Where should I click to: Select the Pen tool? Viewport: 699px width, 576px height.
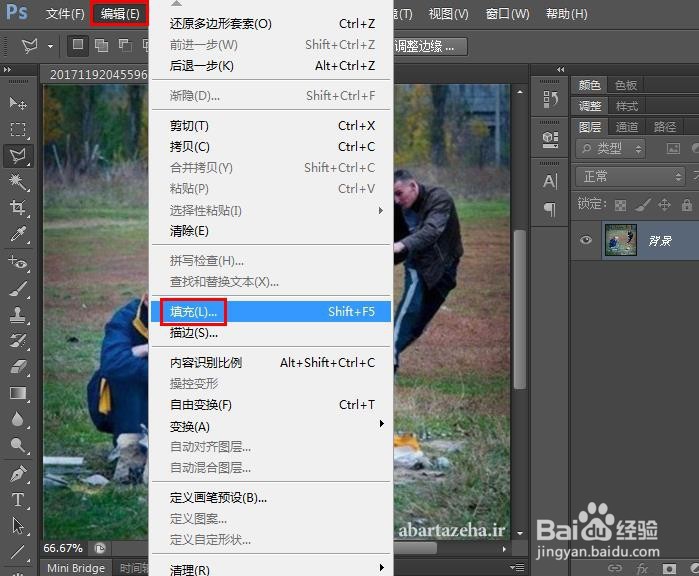point(18,473)
